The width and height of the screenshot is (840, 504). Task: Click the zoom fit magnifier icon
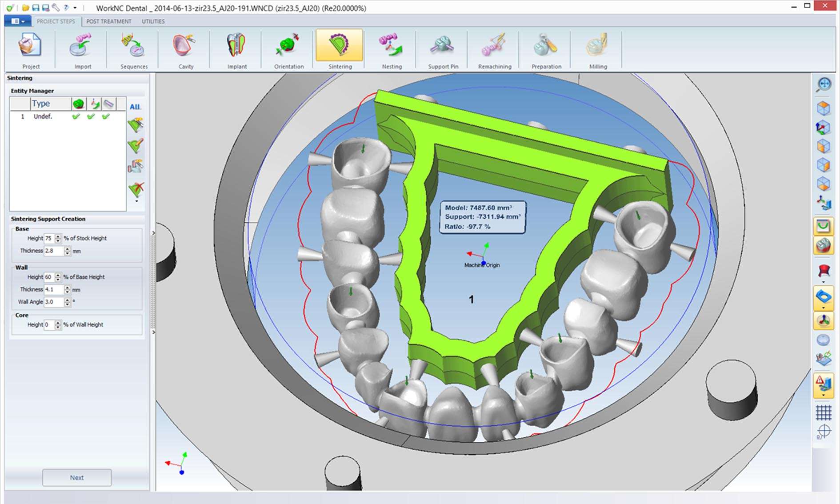[x=823, y=84]
